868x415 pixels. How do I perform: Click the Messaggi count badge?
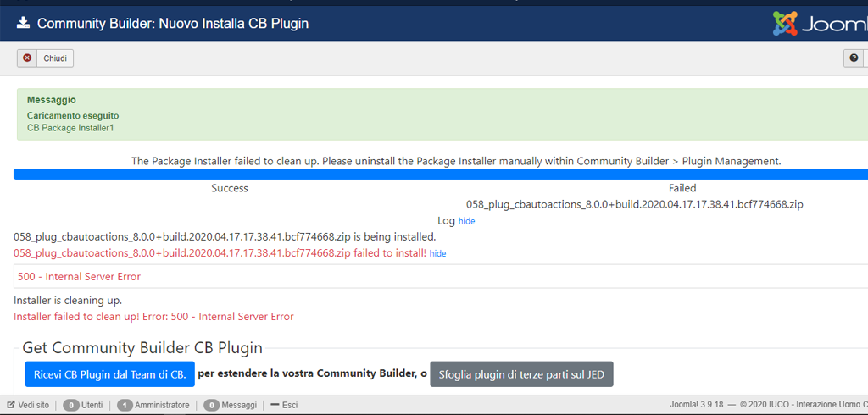[211, 405]
